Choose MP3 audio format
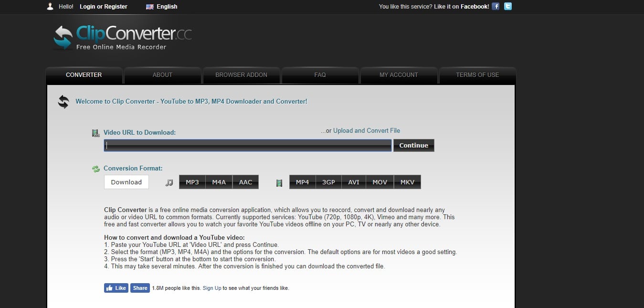The image size is (644, 308). (192, 182)
